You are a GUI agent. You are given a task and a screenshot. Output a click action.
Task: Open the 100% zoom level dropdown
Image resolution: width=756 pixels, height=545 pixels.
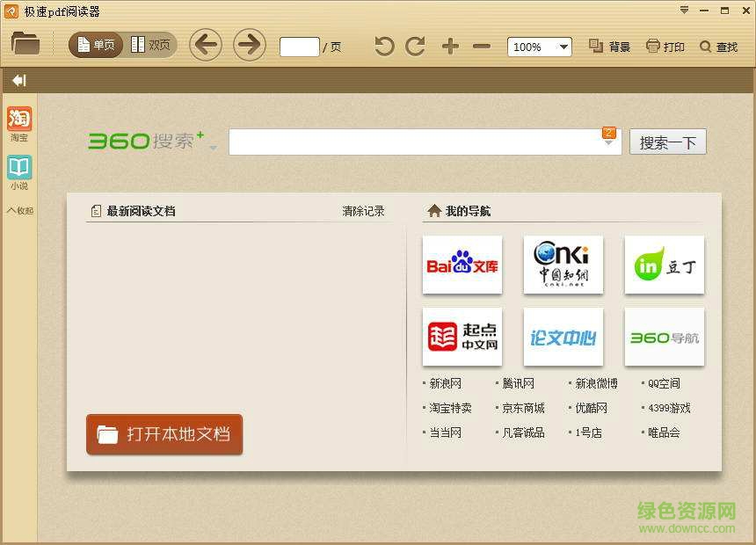pos(538,46)
